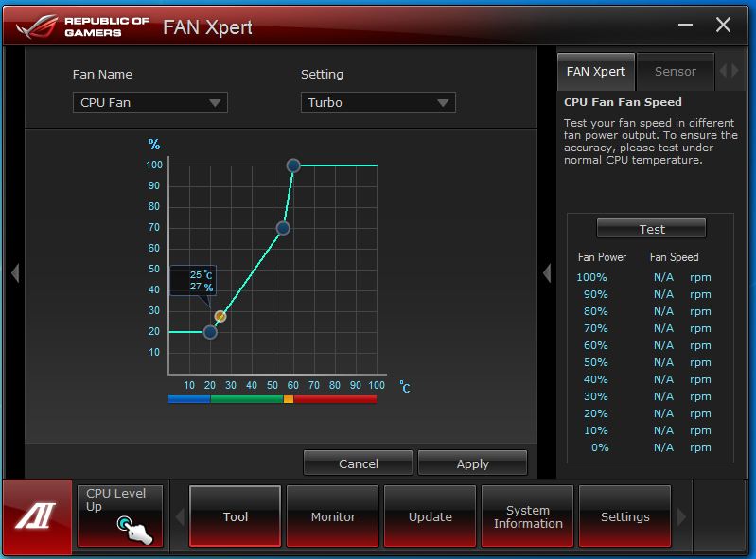
Task: Open System Information menu
Action: pyautogui.click(x=527, y=516)
